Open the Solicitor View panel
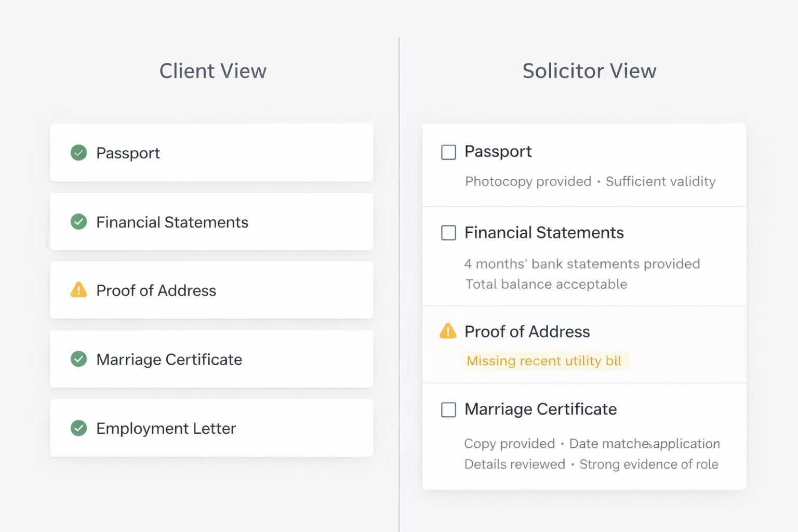The height and width of the screenshot is (532, 798). (590, 71)
